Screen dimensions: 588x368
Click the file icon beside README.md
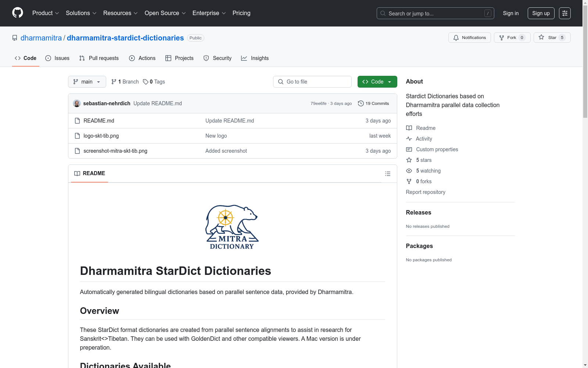77,121
